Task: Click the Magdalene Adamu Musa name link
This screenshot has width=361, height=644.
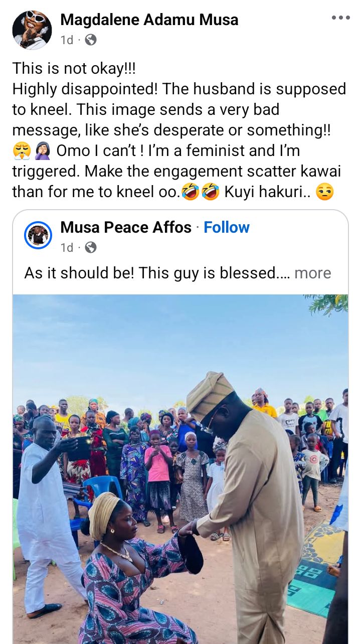Action: coord(149,20)
